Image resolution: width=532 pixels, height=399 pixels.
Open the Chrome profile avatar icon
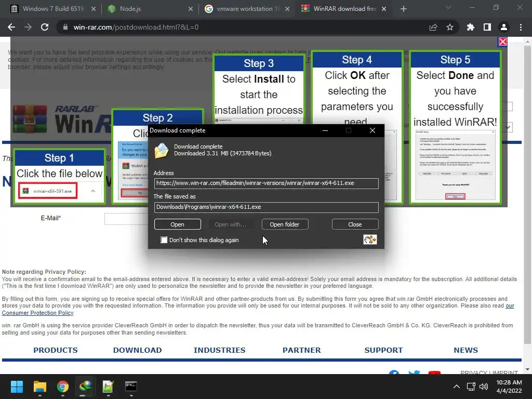click(504, 27)
